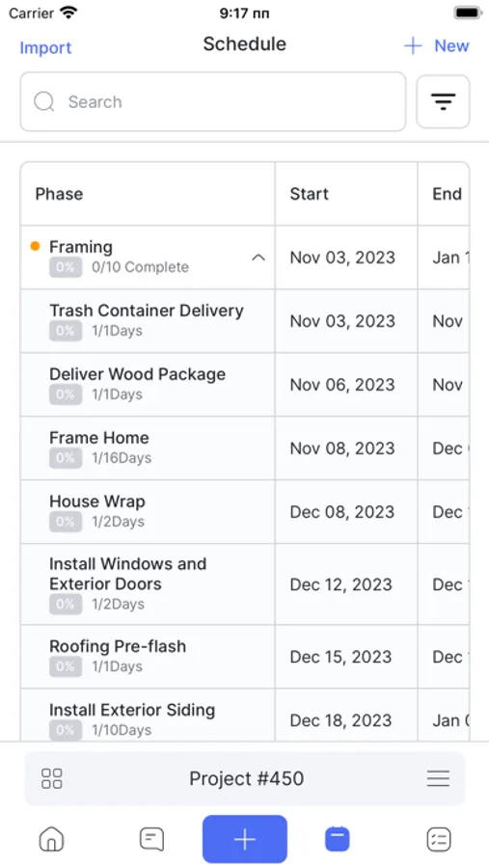
Task: Tap the blue plus add button
Action: 245,839
